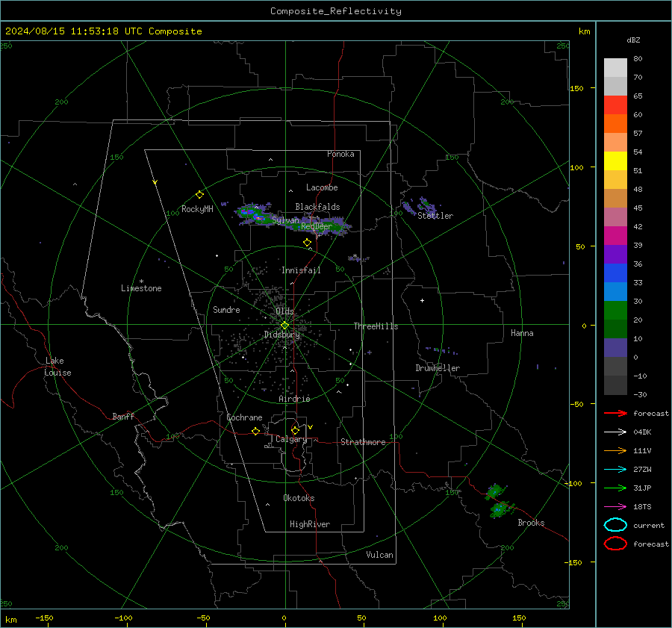Image resolution: width=672 pixels, height=628 pixels.
Task: Click the Strathmore label
Action: pyautogui.click(x=363, y=442)
